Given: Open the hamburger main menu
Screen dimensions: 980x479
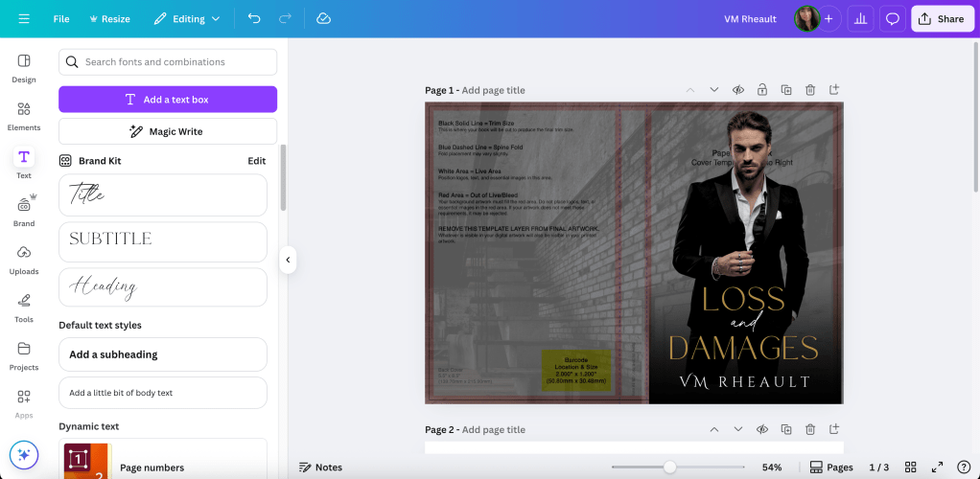Looking at the screenshot, I should [x=24, y=19].
